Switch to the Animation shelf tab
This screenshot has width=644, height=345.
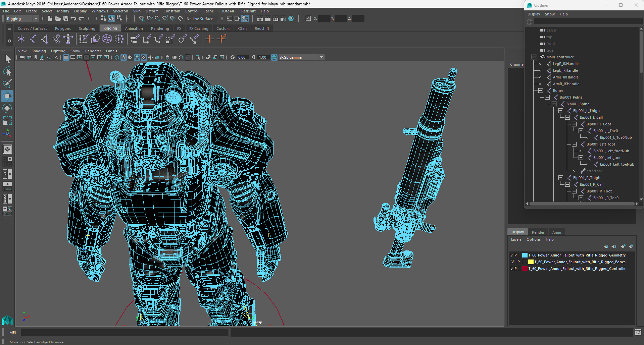pyautogui.click(x=134, y=28)
